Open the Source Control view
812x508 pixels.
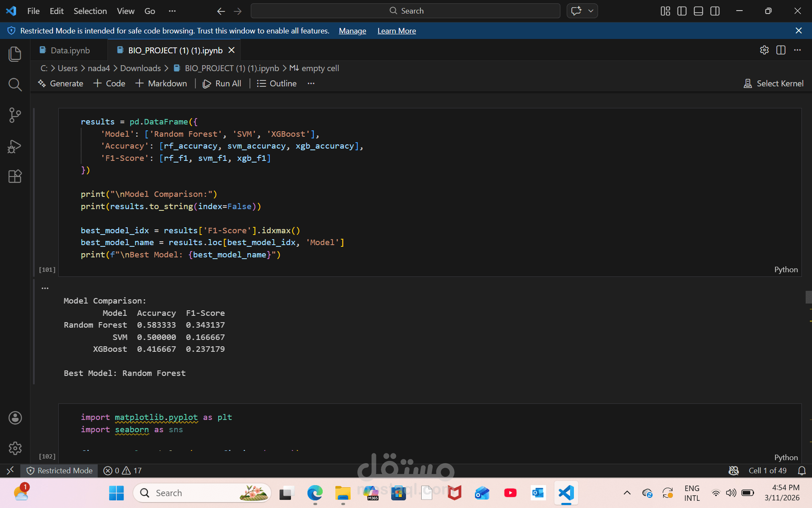[x=15, y=115]
